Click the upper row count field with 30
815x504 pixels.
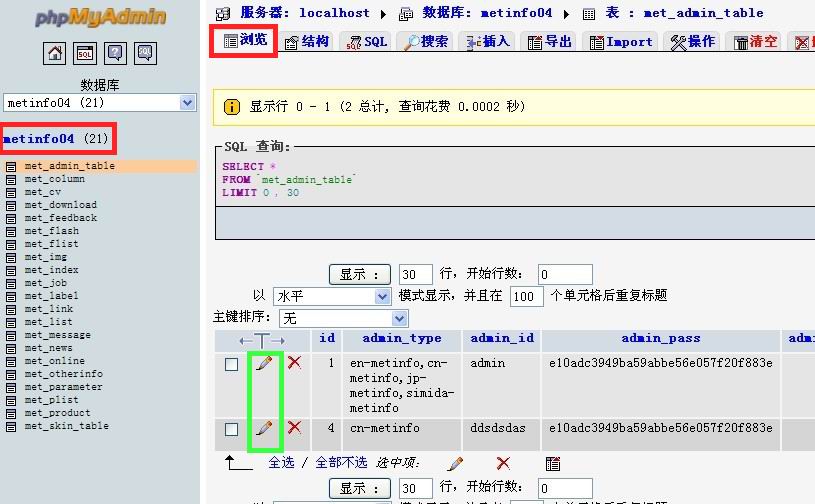pos(416,274)
